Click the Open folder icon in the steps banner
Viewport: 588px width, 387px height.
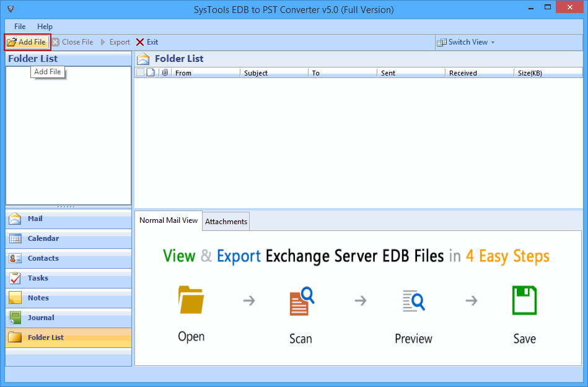coord(191,300)
